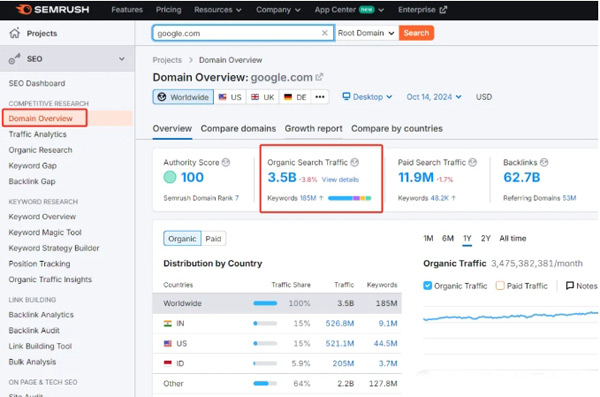
Task: Click the Backlinks info icon
Action: pyautogui.click(x=544, y=162)
